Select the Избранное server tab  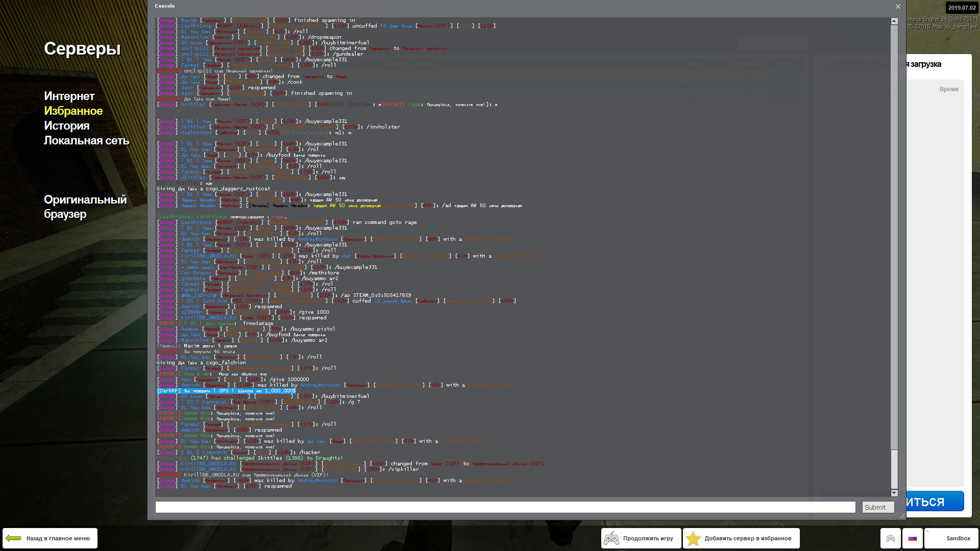[x=73, y=111]
